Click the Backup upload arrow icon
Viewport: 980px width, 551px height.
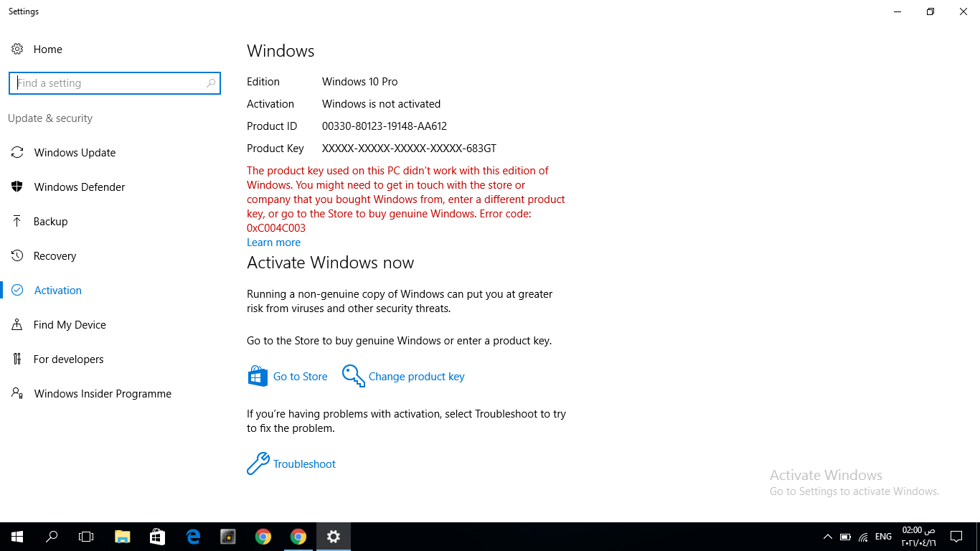(17, 221)
